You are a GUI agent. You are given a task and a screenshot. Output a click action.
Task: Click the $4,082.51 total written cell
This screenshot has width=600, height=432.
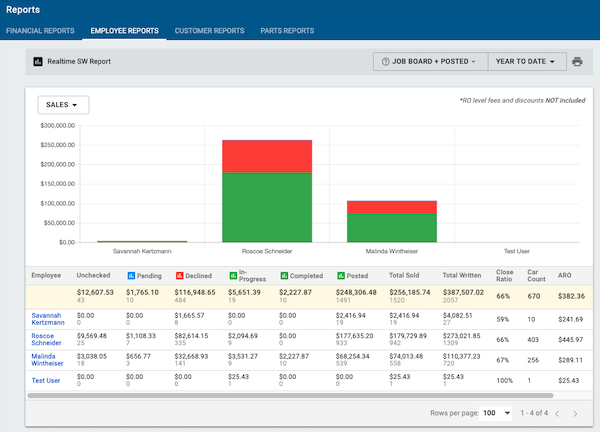click(457, 316)
